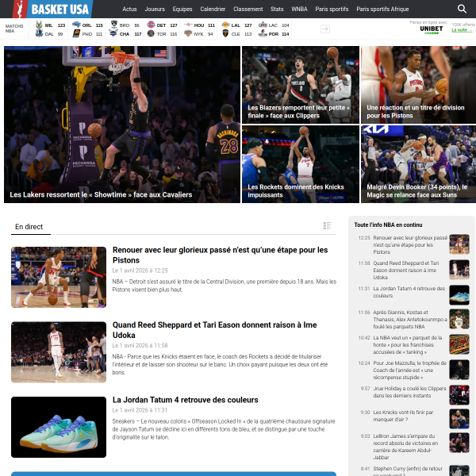Screen dimensions: 476x476
Task: Go to Classement
Action: (248, 9)
